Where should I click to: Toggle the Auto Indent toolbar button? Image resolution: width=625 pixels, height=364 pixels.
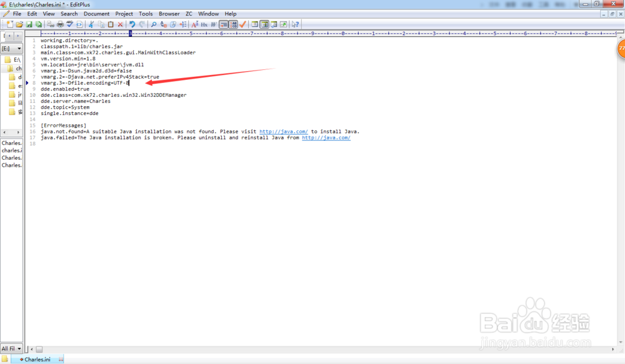[224, 24]
